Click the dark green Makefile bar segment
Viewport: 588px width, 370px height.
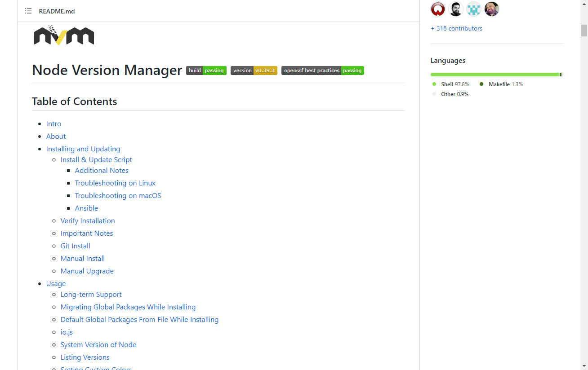coord(561,75)
